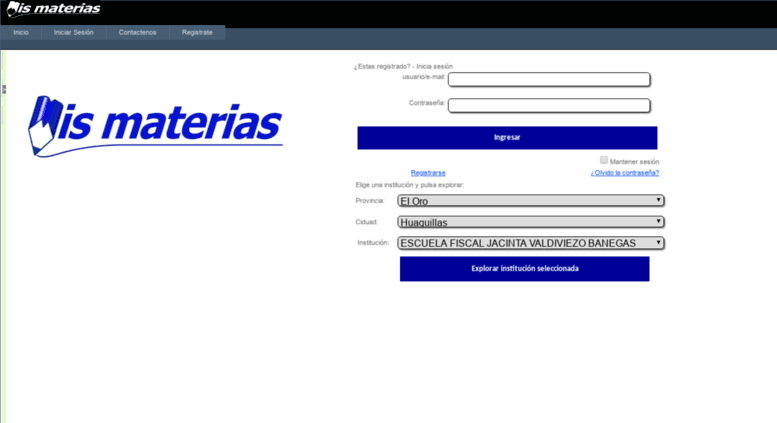777x423 pixels.
Task: Click the Mis materias header logo
Action: click(x=53, y=9)
